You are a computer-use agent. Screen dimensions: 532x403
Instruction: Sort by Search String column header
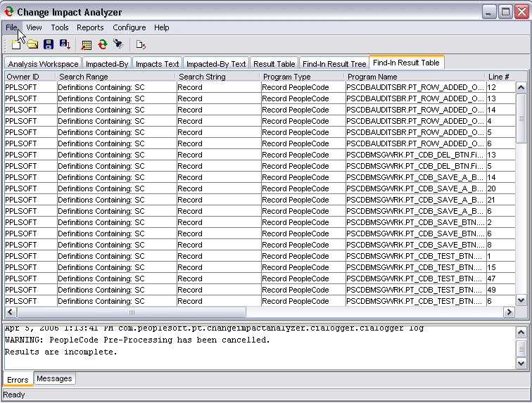(218, 77)
